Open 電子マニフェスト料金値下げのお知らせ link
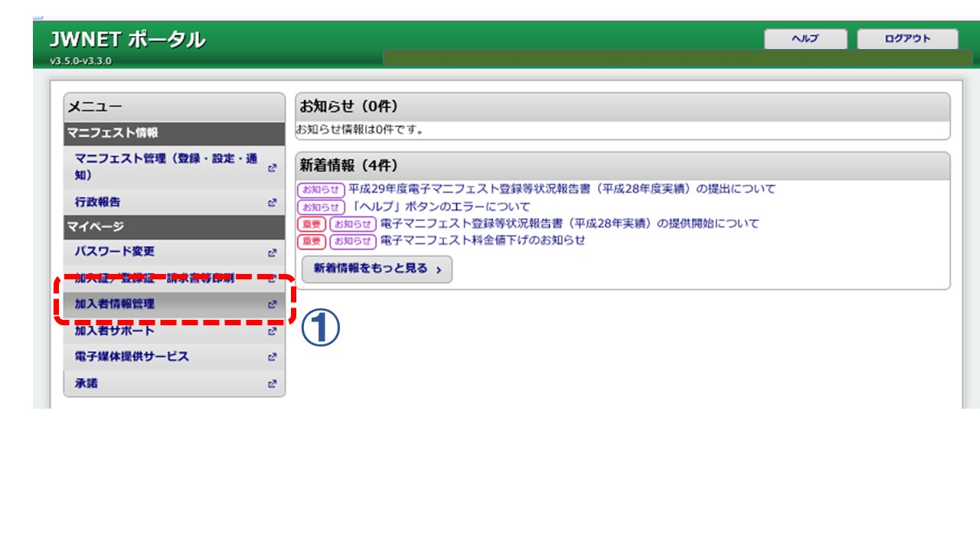This screenshot has height=551, width=980. click(482, 240)
